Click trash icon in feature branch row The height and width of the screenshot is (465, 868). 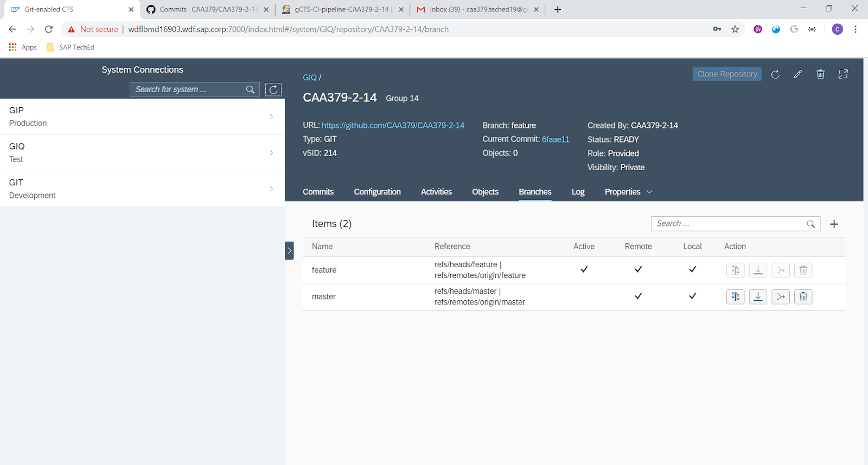coord(803,270)
